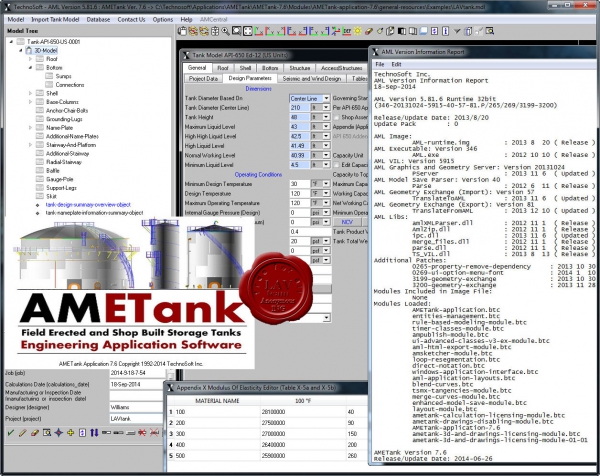Expand the Stairway-And-Platform tree node

click(30, 145)
